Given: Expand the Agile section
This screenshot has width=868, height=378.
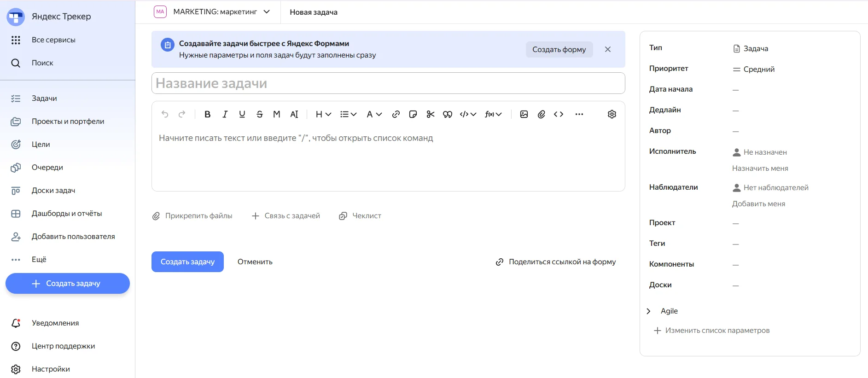Looking at the screenshot, I should click(x=649, y=311).
